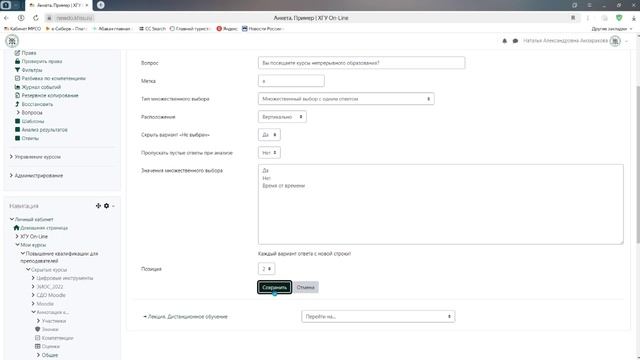Click the bookmark icon in address bar
The width and height of the screenshot is (640, 360).
[573, 18]
